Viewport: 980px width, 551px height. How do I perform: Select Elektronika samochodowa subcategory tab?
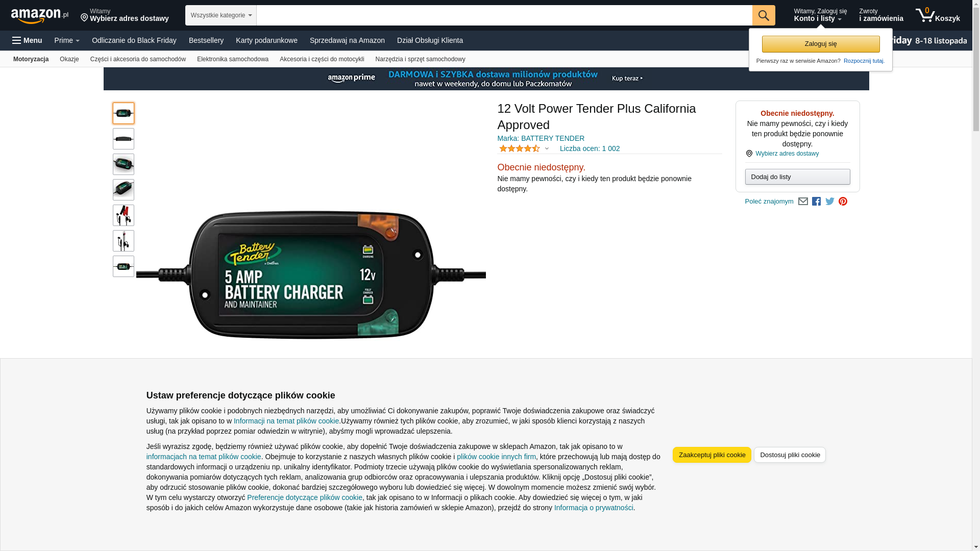233,59
